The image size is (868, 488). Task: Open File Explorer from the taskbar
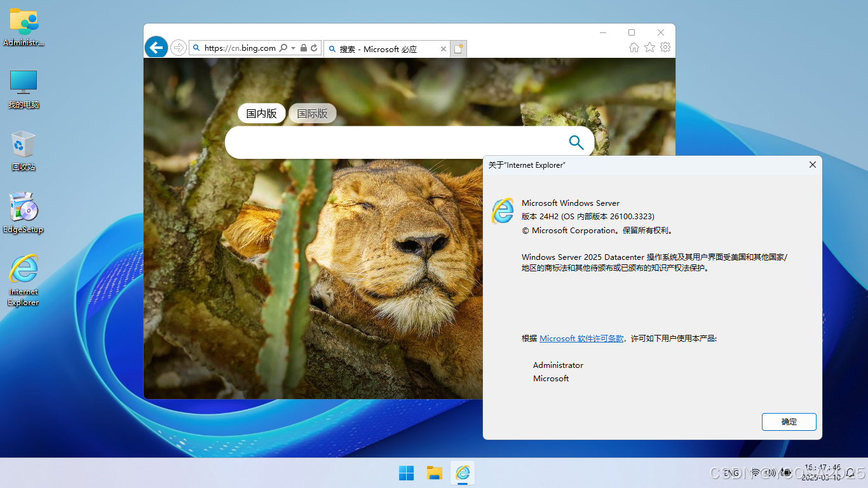tap(434, 473)
